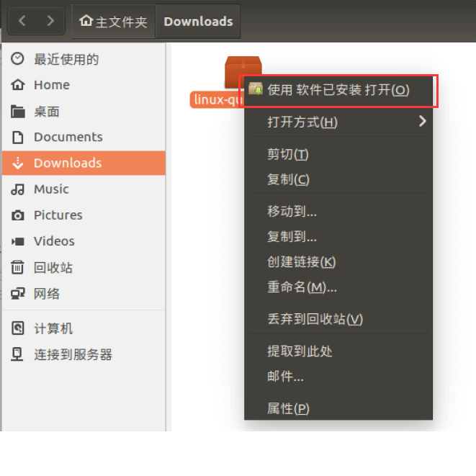Click the Videos camcorder icon
Screen dimensions: 476x476
coord(17,241)
